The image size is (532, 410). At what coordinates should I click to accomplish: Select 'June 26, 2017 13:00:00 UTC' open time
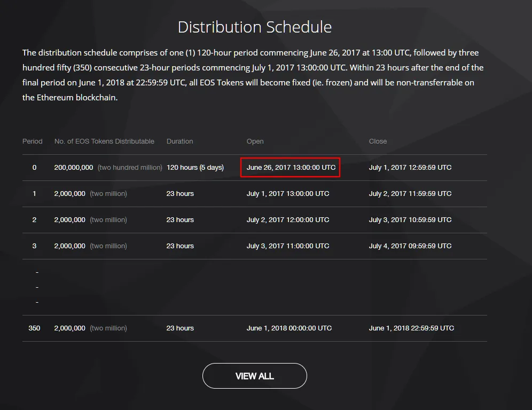pyautogui.click(x=291, y=168)
